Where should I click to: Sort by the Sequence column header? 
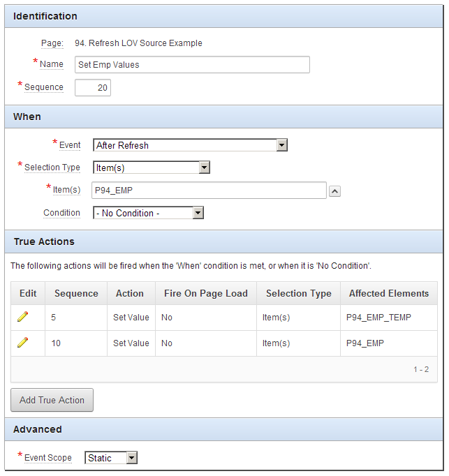[x=76, y=293]
